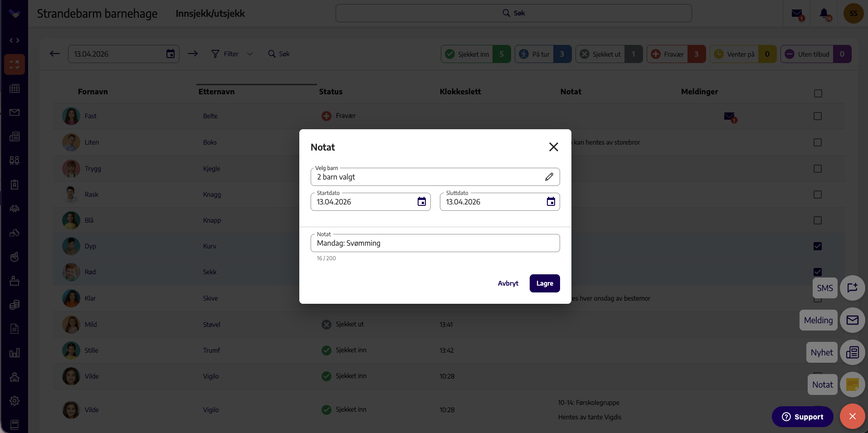
Task: Click the Notat text field
Action: [x=435, y=243]
